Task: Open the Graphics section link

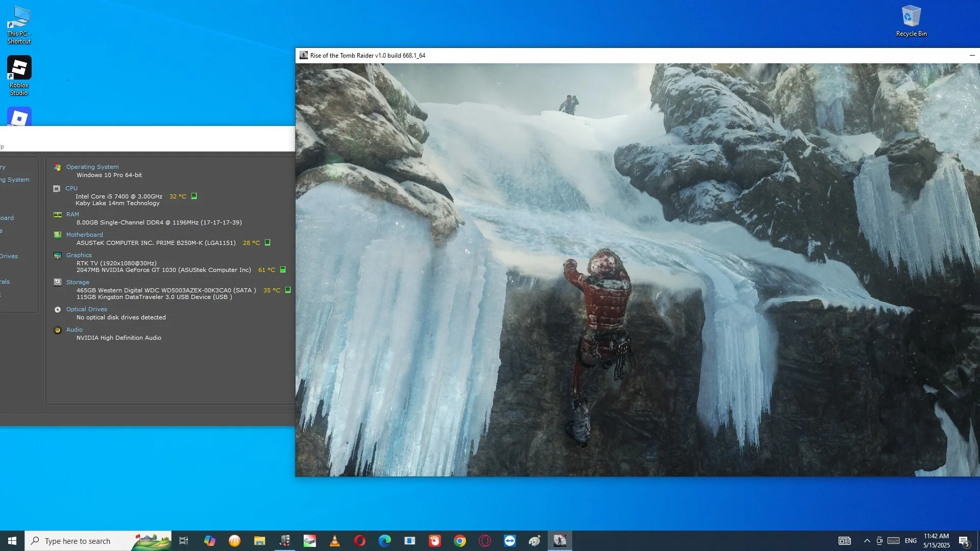Action: tap(79, 255)
